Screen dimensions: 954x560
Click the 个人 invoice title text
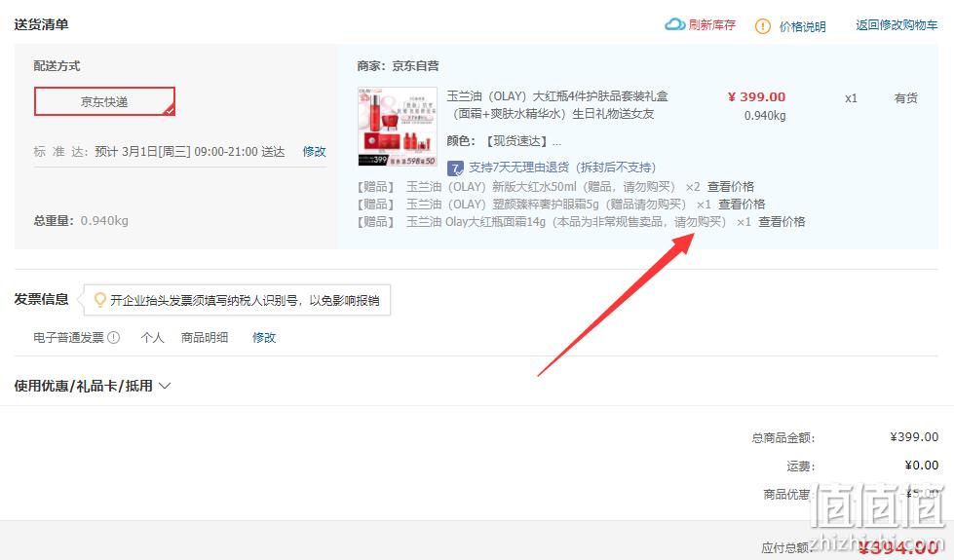(152, 337)
